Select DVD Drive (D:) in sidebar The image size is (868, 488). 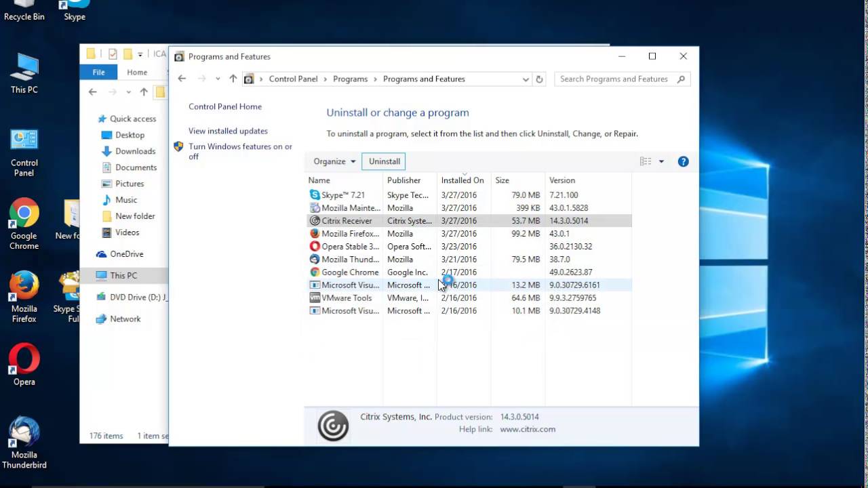pos(132,298)
